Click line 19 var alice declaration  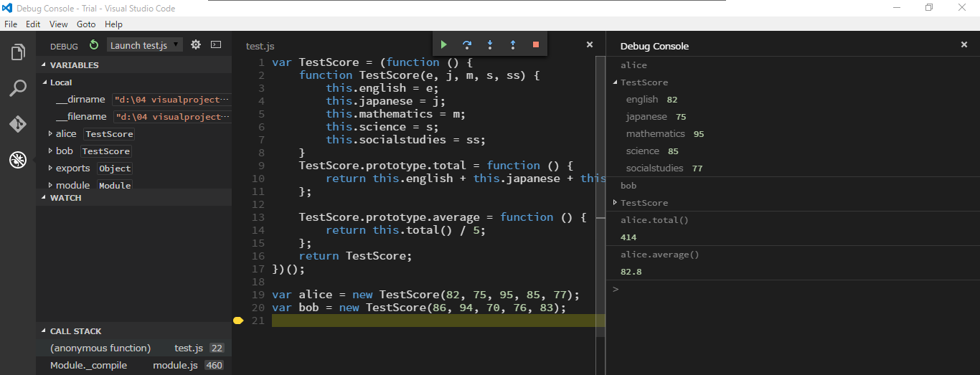(425, 295)
